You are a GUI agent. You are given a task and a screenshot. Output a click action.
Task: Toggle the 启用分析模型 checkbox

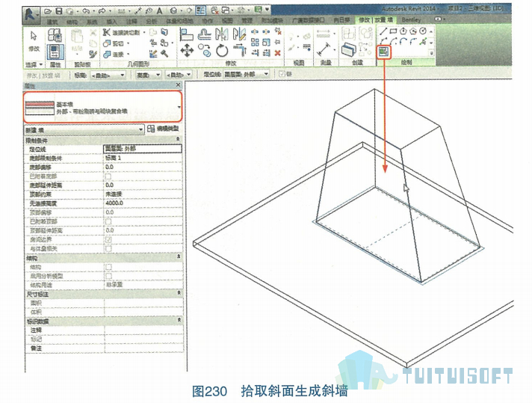[x=108, y=276]
